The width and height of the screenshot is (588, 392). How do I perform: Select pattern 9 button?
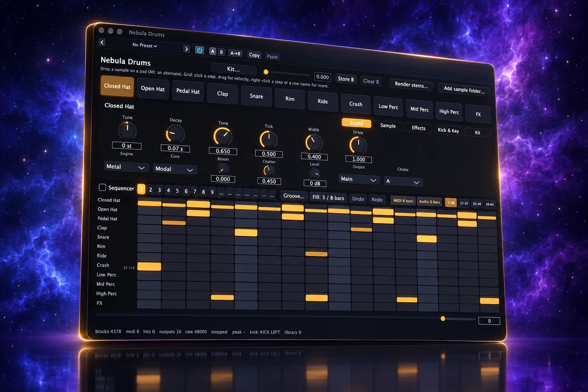(x=212, y=192)
